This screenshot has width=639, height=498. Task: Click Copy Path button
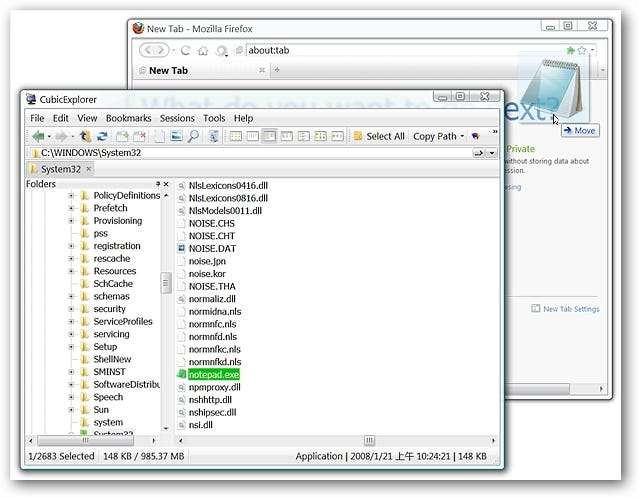pos(434,136)
